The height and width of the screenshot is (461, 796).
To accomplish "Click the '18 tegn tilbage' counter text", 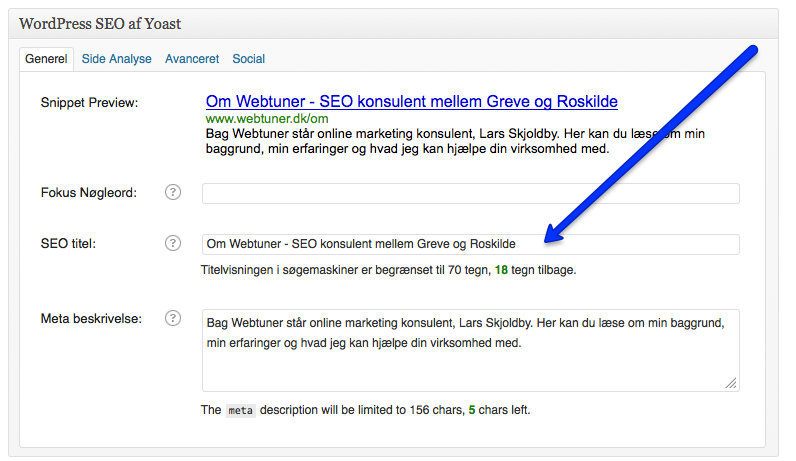I will click(x=536, y=270).
